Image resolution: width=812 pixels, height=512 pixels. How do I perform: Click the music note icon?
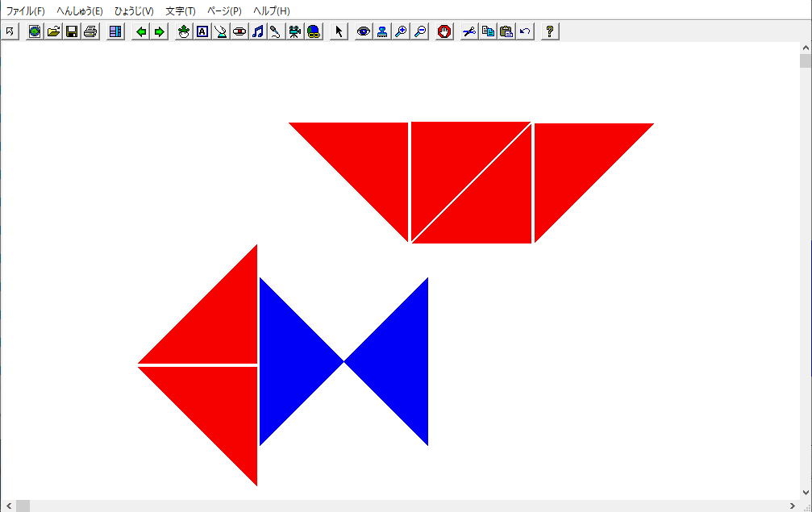tap(258, 31)
